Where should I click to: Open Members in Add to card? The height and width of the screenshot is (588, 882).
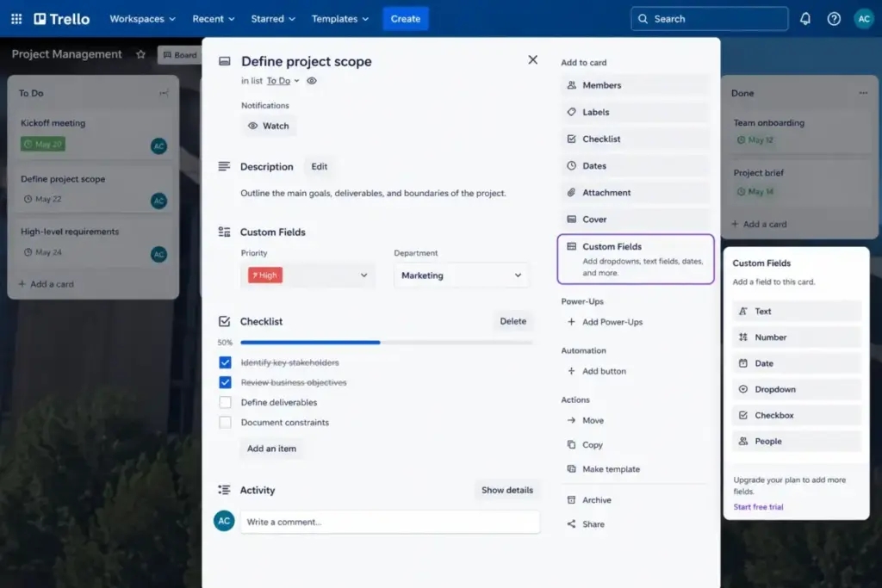635,85
